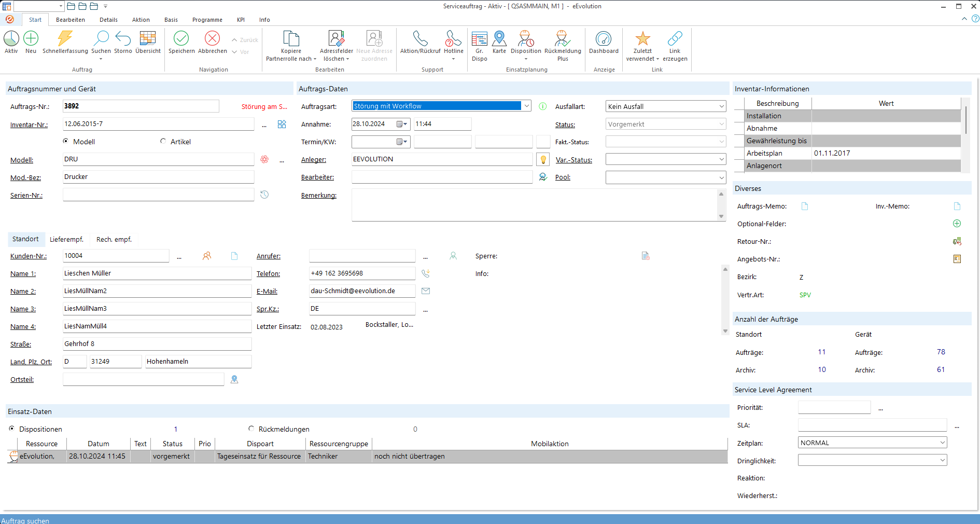Expand the Pool dropdown
980x524 pixels.
721,177
